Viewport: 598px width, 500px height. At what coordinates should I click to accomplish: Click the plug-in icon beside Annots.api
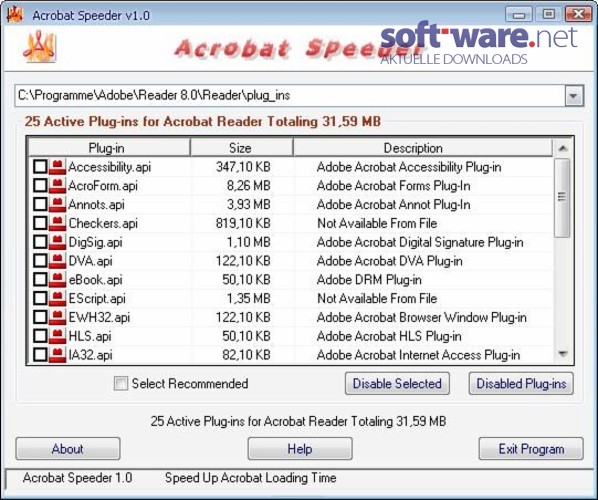coord(57,204)
